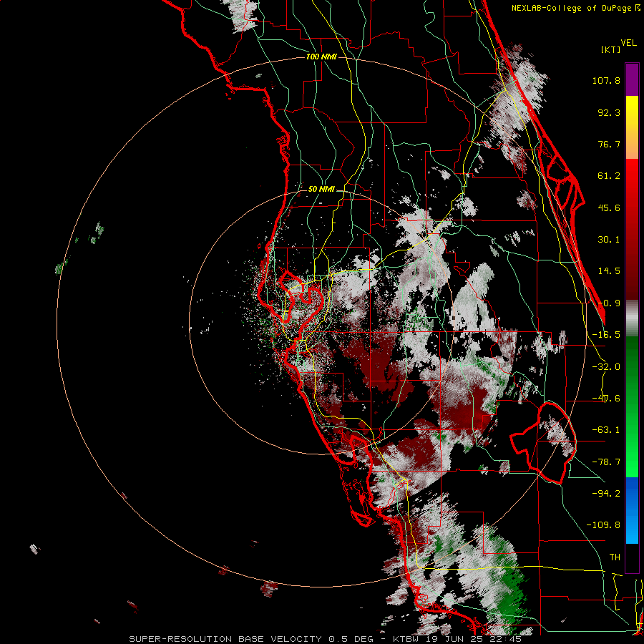Click the 100 NMI range ring label

(321, 57)
